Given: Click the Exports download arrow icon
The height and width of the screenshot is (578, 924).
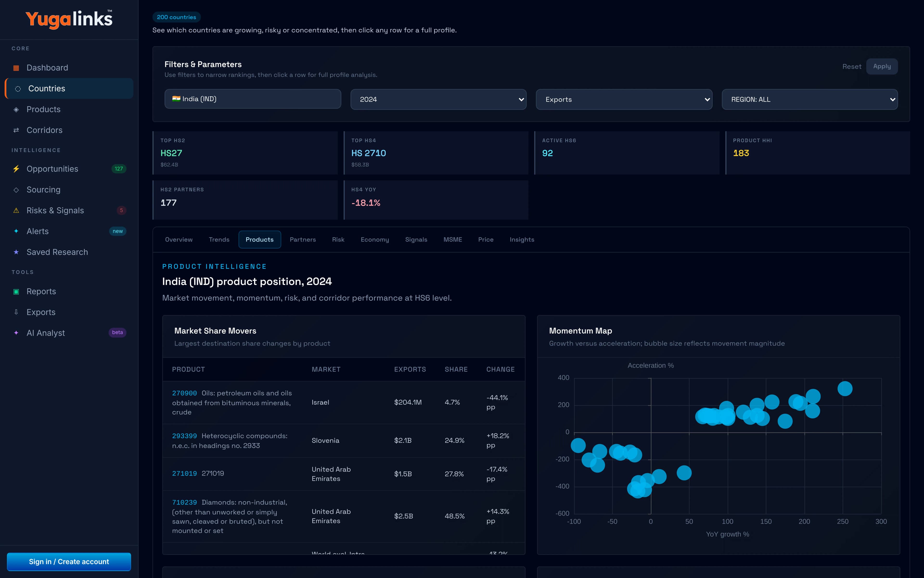Looking at the screenshot, I should pyautogui.click(x=16, y=312).
